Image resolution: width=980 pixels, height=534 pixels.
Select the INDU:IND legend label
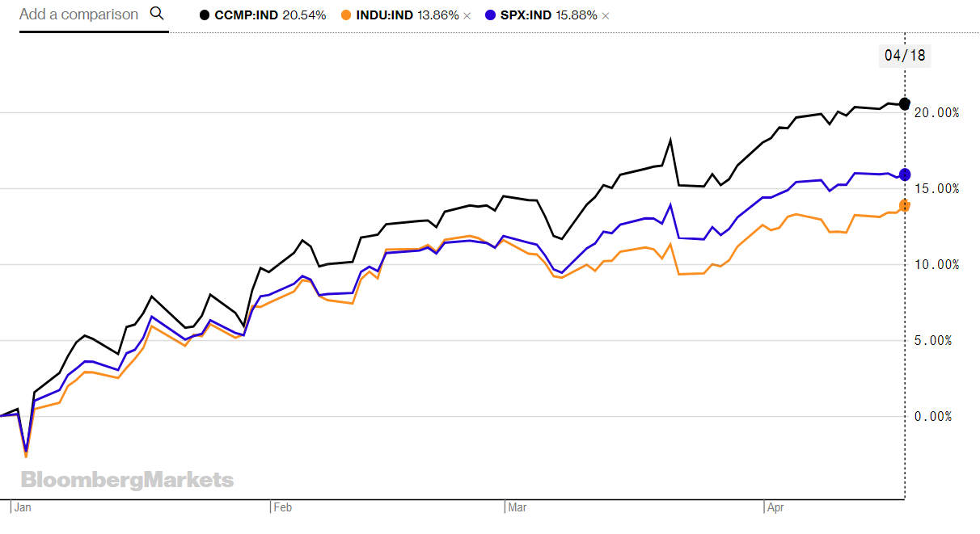coord(385,15)
